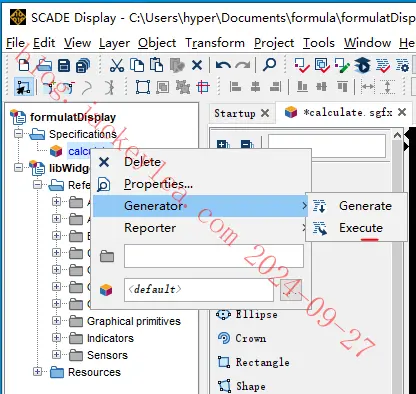Click the collapse-all minus icon in palette
Image resolution: width=416 pixels, height=394 pixels.
247,145
